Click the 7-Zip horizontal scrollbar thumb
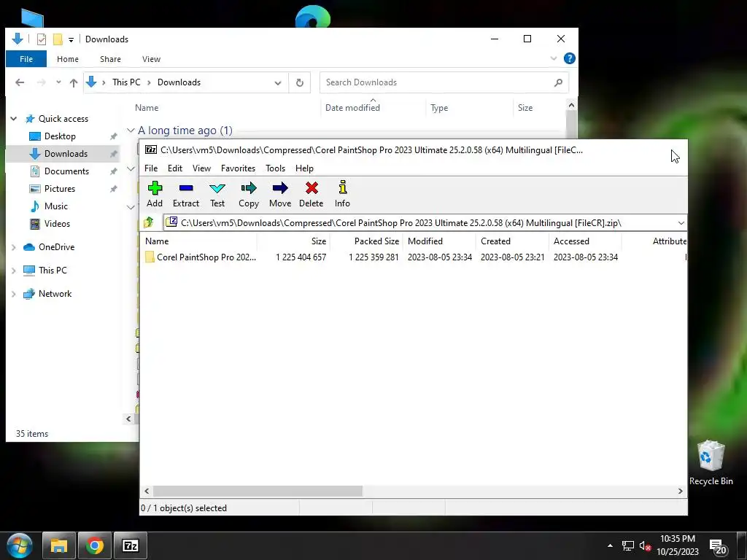The height and width of the screenshot is (560, 747). tap(258, 491)
